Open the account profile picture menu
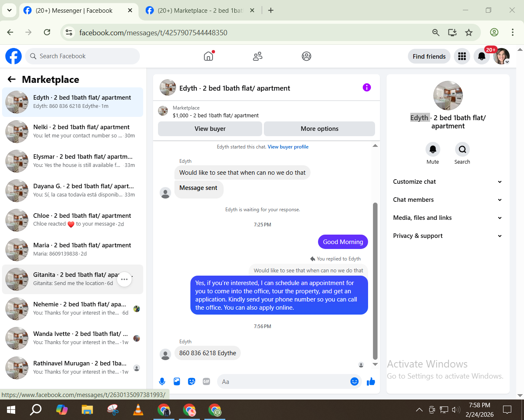This screenshot has width=524, height=420. tap(501, 56)
